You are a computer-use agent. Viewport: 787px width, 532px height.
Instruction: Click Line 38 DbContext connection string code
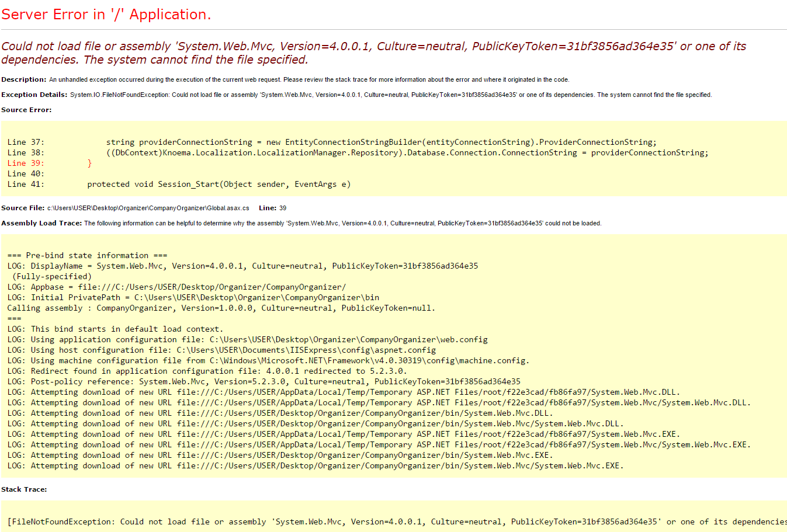click(x=407, y=152)
